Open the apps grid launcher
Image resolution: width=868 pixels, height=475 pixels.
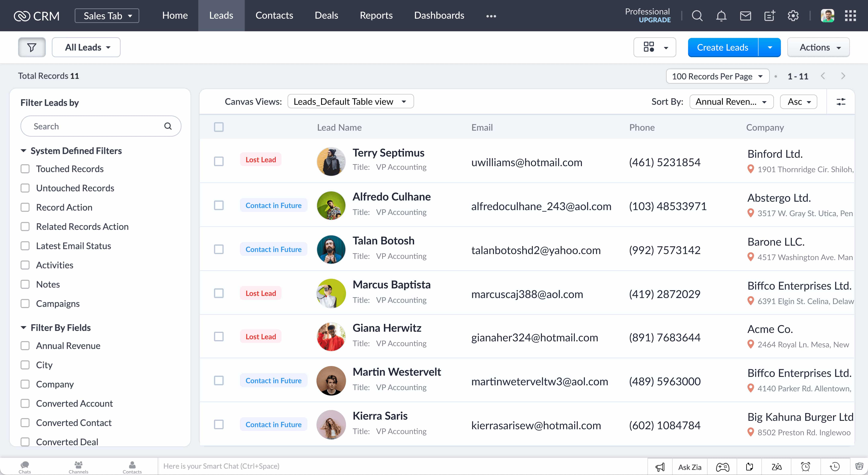coord(850,16)
